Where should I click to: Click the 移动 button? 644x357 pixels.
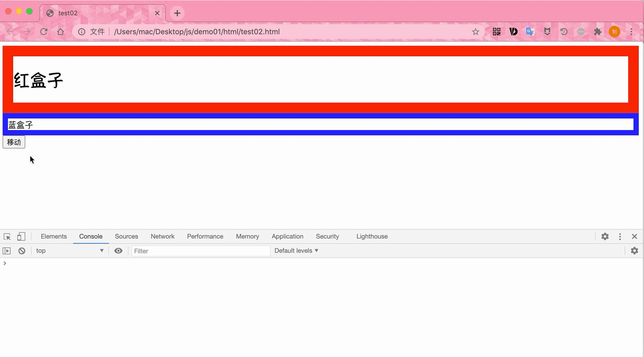tap(14, 142)
